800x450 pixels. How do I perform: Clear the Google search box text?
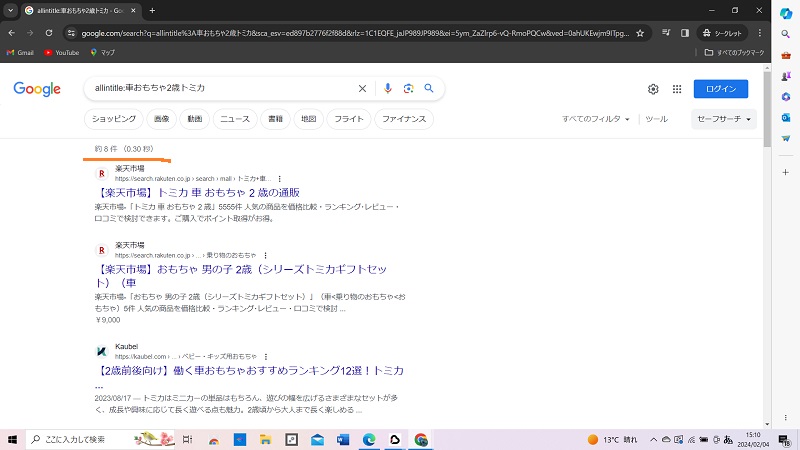point(362,88)
